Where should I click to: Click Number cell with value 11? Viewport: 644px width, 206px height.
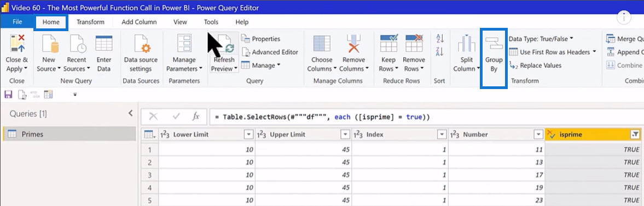click(496, 150)
